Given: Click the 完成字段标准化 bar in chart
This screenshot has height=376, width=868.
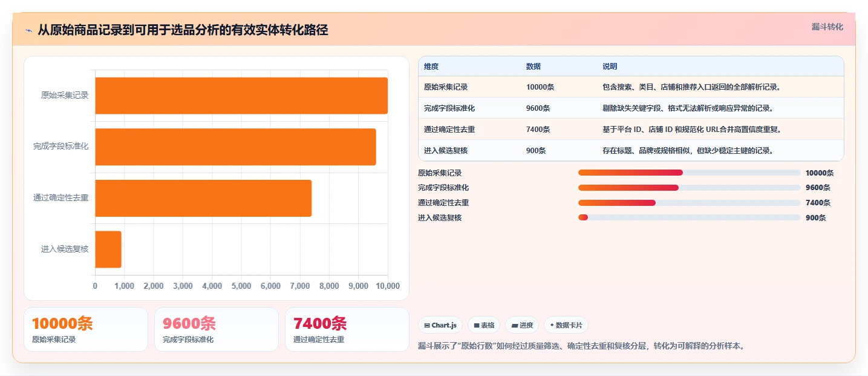Looking at the screenshot, I should point(235,147).
